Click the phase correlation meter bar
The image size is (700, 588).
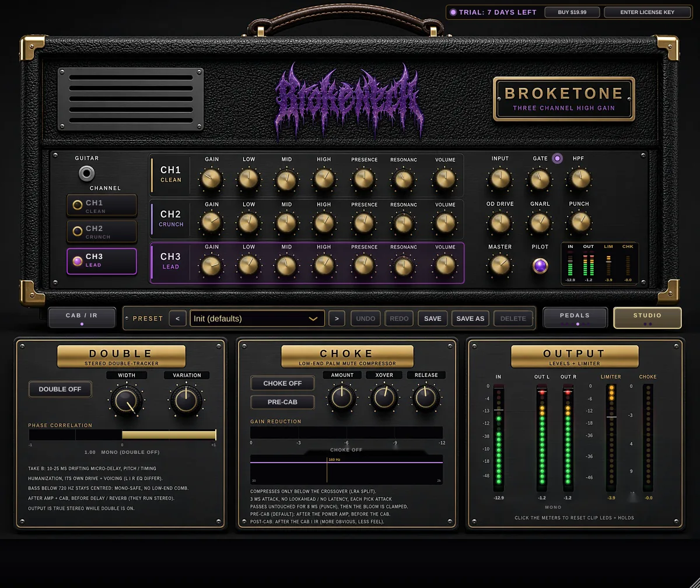[x=122, y=435]
